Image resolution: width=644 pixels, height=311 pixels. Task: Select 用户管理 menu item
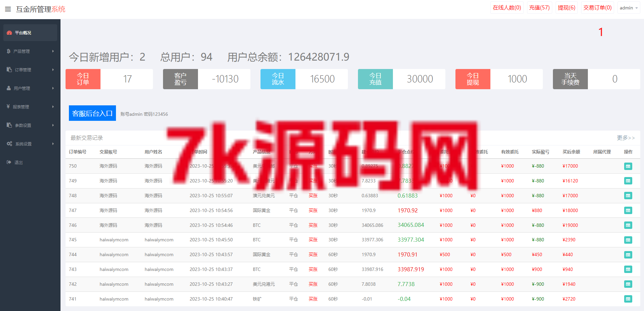pos(30,88)
